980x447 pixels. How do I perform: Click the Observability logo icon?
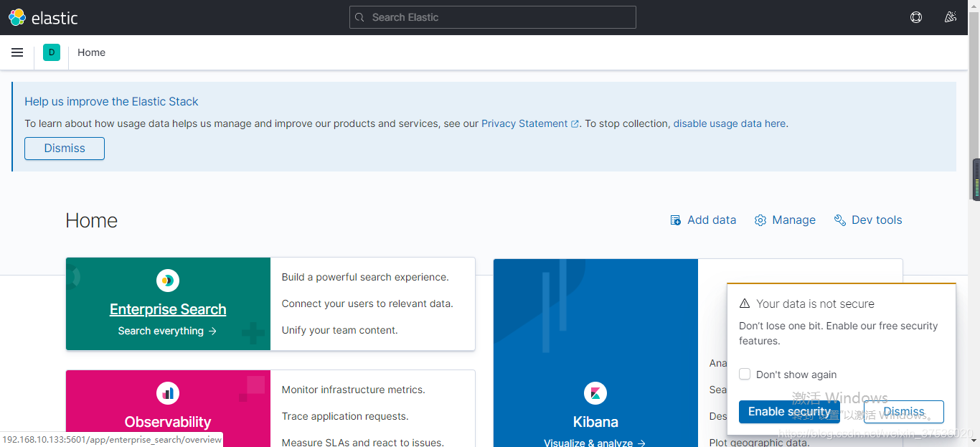click(168, 393)
